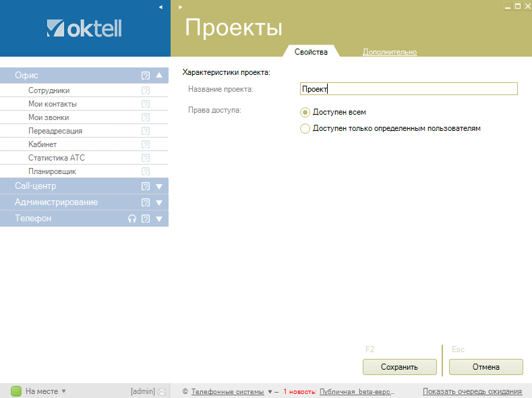
Task: Expand the Call-центр section
Action: (159, 186)
